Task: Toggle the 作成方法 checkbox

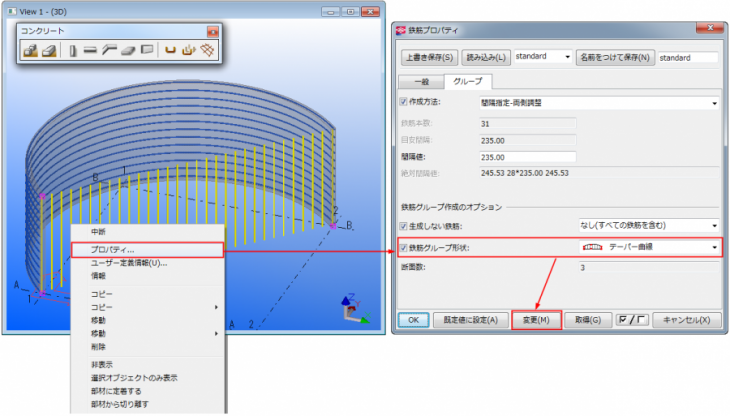Action: (x=403, y=101)
